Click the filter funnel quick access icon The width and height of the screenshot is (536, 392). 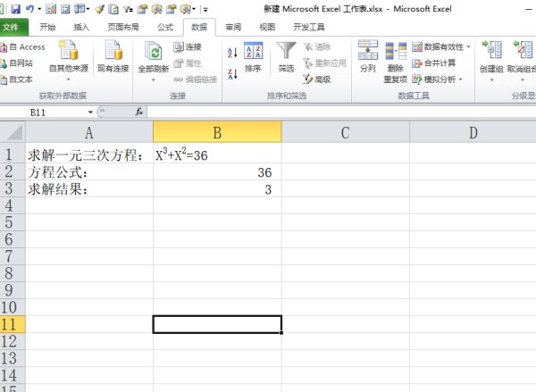[128, 9]
